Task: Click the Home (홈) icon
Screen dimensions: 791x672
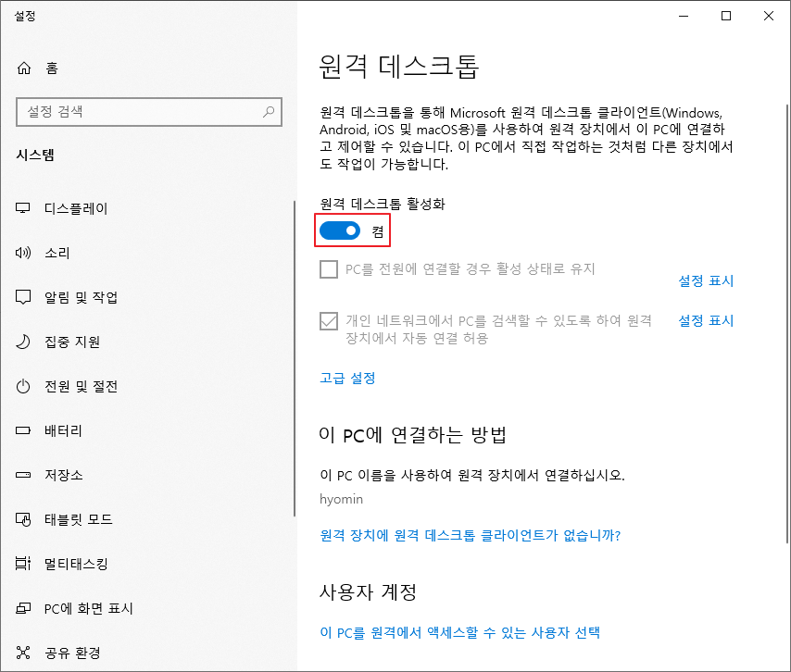Action: click(x=24, y=68)
